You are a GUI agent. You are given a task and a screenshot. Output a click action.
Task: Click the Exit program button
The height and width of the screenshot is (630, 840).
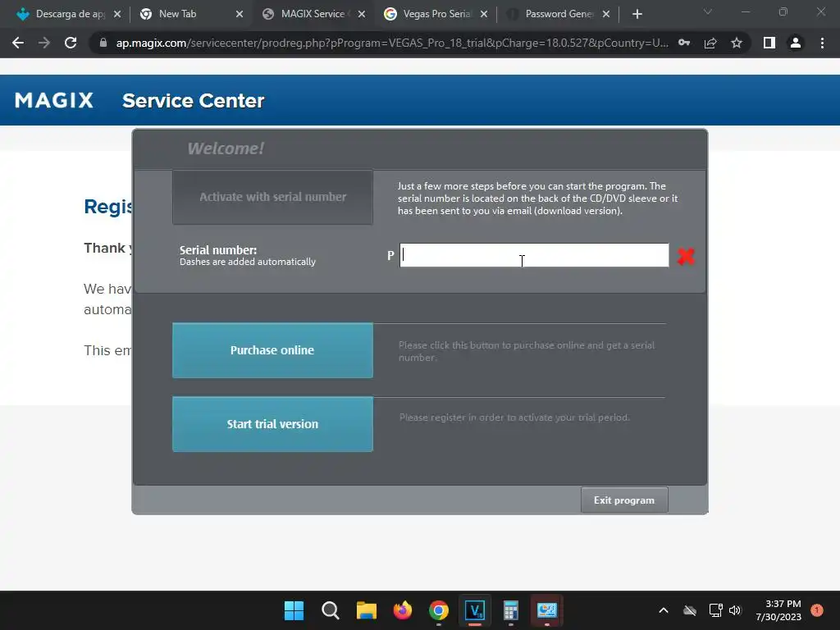[x=624, y=500]
